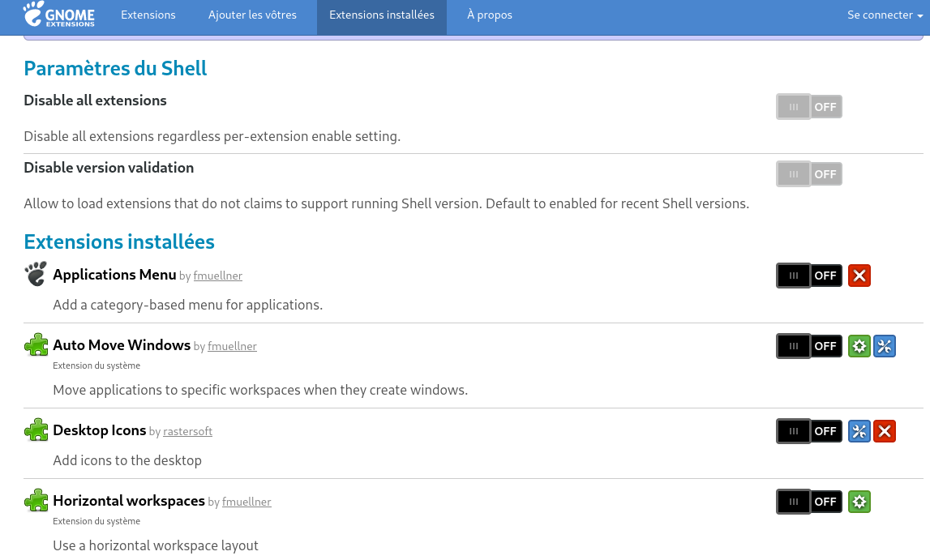Click the Applications Menu footprint icon
Viewport: 930px width, 560px height.
(x=36, y=274)
